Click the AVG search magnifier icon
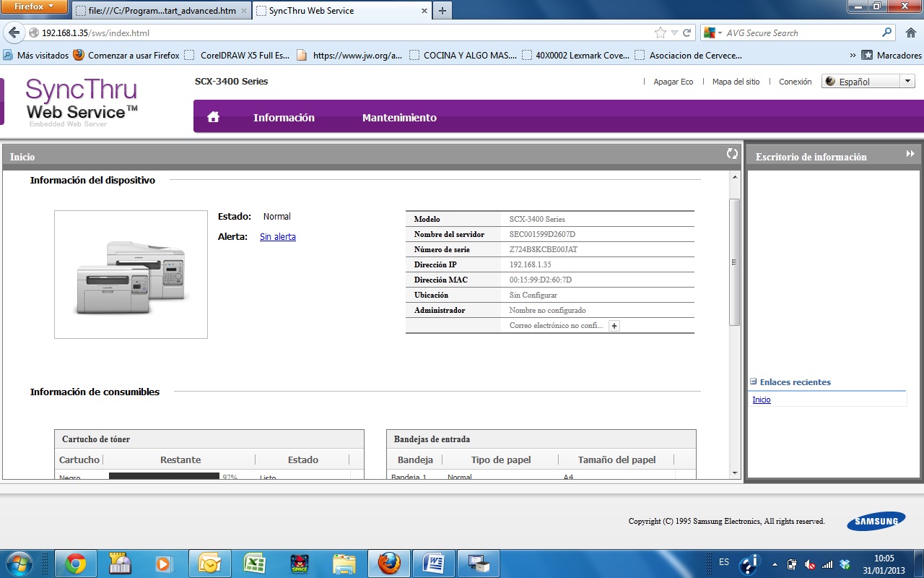This screenshot has width=924, height=578. click(x=887, y=33)
